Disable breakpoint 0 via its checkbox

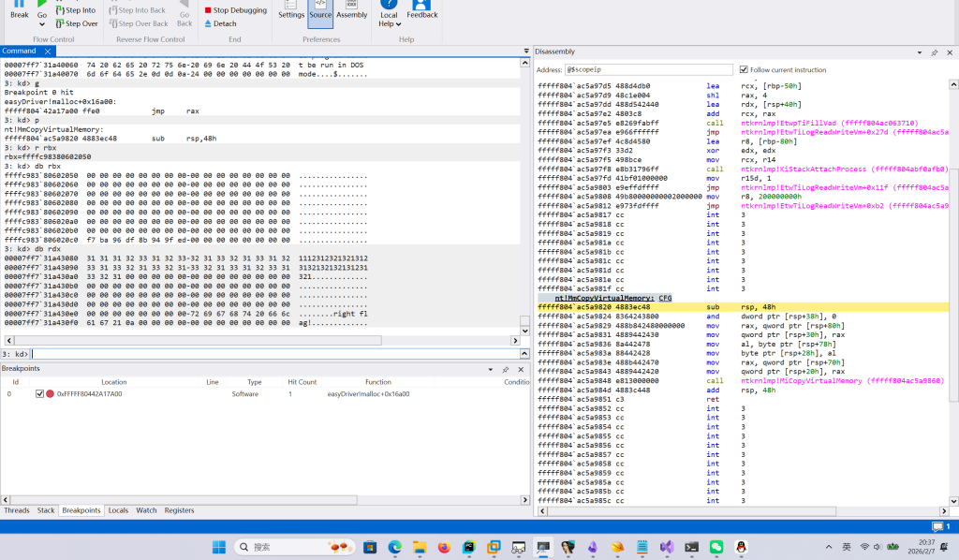coord(39,394)
